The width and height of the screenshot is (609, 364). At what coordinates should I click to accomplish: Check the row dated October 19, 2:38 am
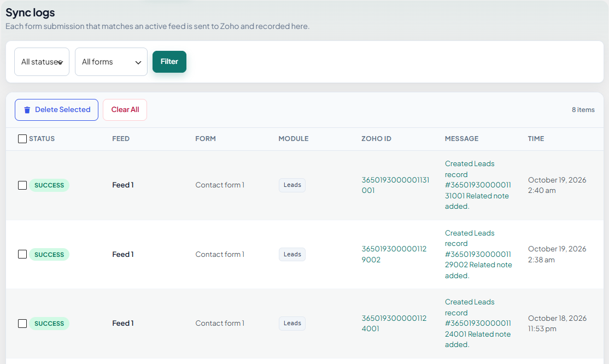[22, 254]
